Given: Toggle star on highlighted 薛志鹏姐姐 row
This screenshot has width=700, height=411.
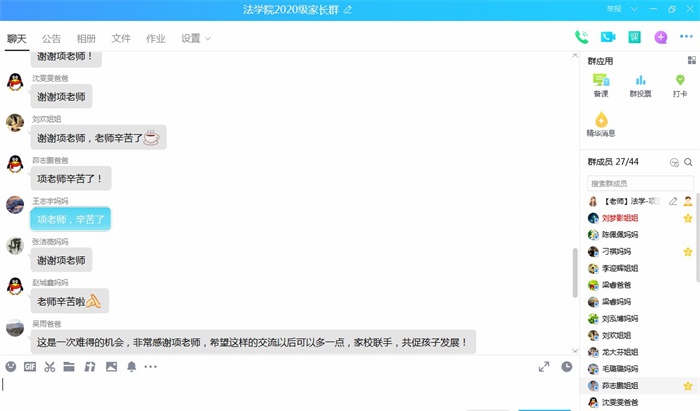Looking at the screenshot, I should coord(688,386).
